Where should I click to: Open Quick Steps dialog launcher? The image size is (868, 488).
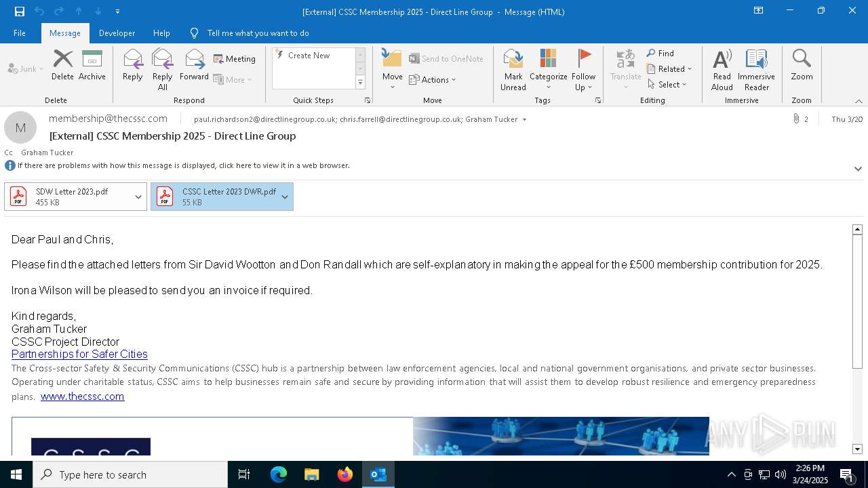[x=368, y=100]
